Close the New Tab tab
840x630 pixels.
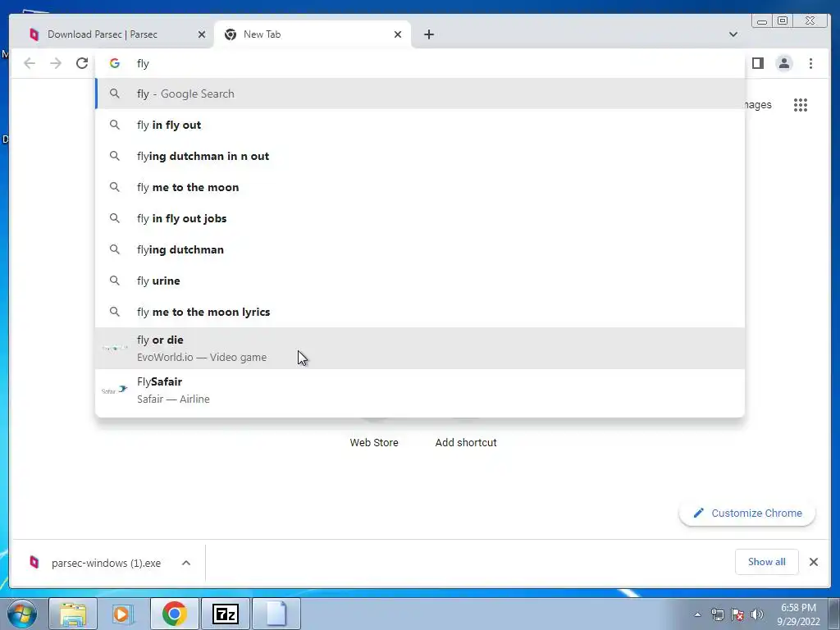(398, 34)
